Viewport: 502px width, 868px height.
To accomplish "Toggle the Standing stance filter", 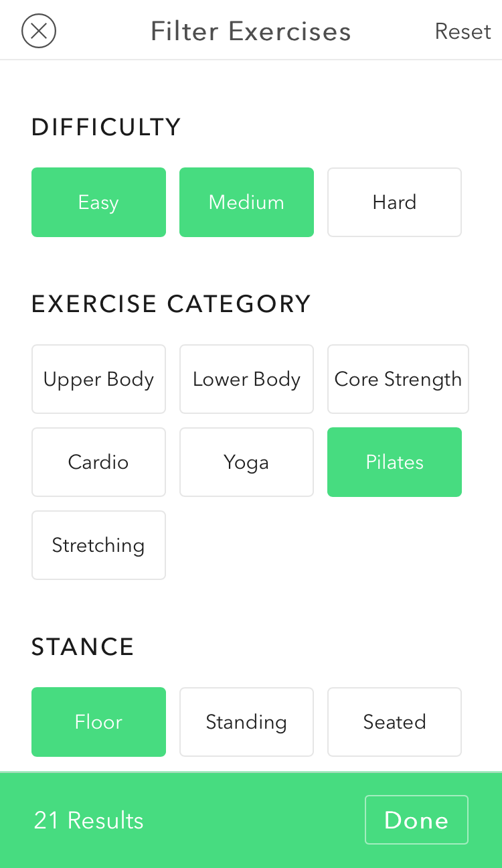I will coord(246,722).
